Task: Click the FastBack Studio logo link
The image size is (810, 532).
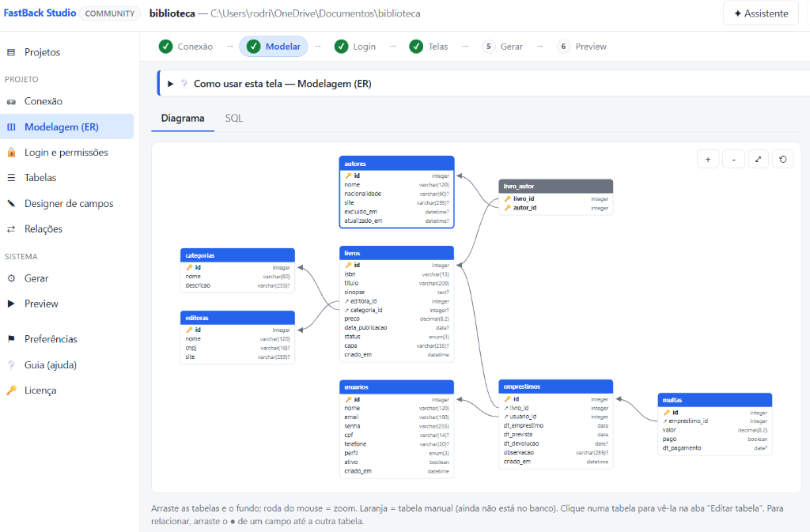Action: click(40, 13)
